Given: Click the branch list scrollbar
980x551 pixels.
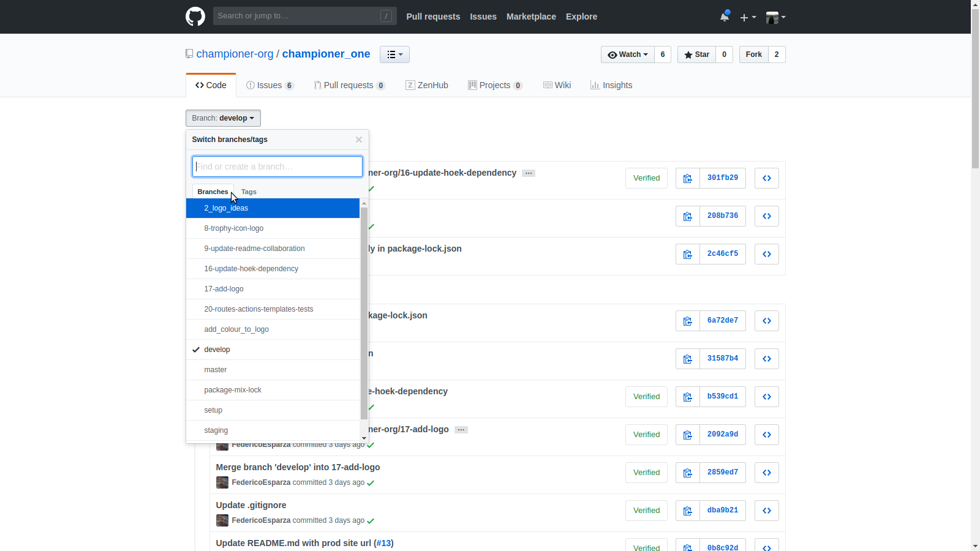Looking at the screenshot, I should click(x=364, y=313).
